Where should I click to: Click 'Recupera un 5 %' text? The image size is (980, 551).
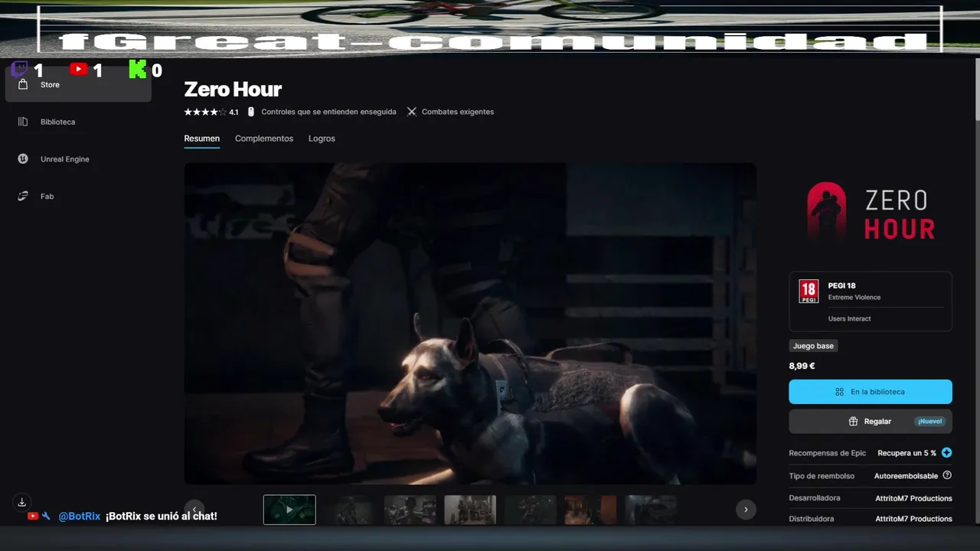[907, 453]
